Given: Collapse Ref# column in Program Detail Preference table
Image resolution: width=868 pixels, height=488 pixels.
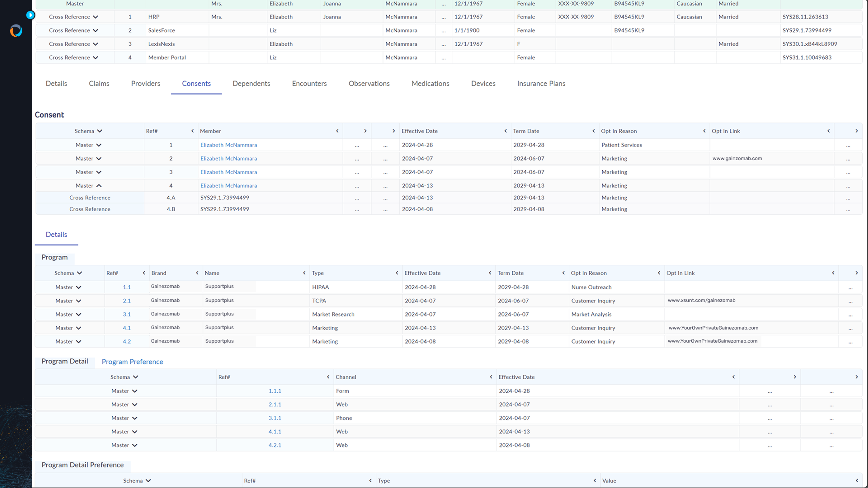Looking at the screenshot, I should (x=370, y=481).
